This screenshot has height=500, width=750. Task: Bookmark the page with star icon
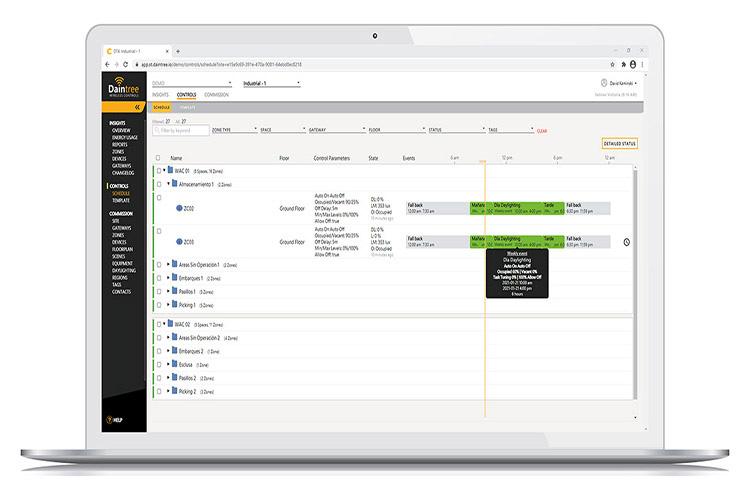(x=612, y=65)
